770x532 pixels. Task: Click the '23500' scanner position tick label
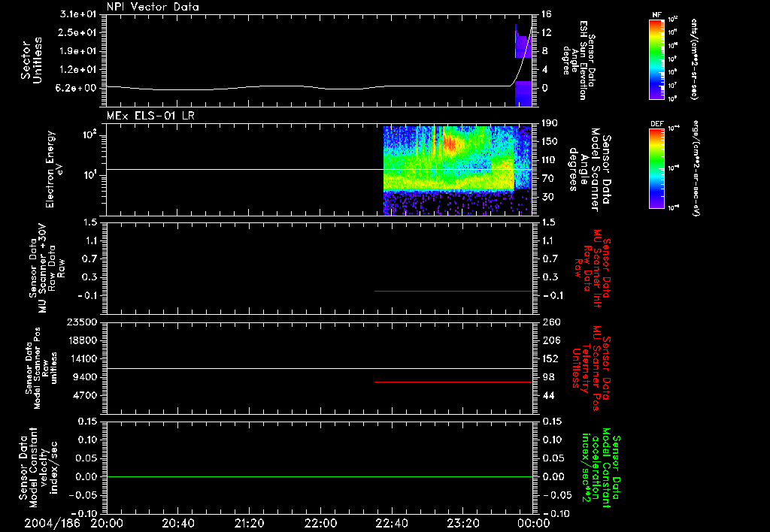82,322
